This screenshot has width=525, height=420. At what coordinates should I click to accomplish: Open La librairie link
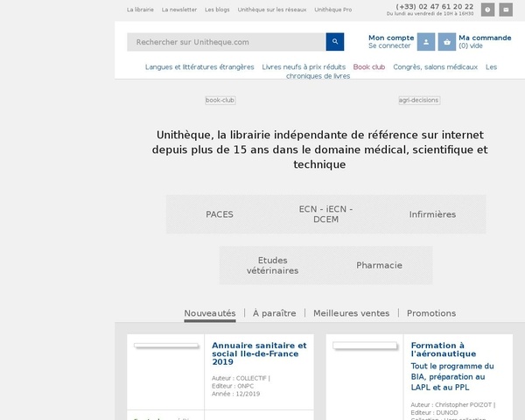point(140,10)
